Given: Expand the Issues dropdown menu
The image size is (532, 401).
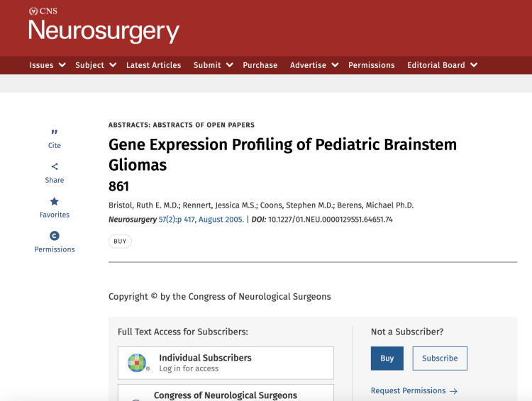Looking at the screenshot, I should [x=48, y=65].
